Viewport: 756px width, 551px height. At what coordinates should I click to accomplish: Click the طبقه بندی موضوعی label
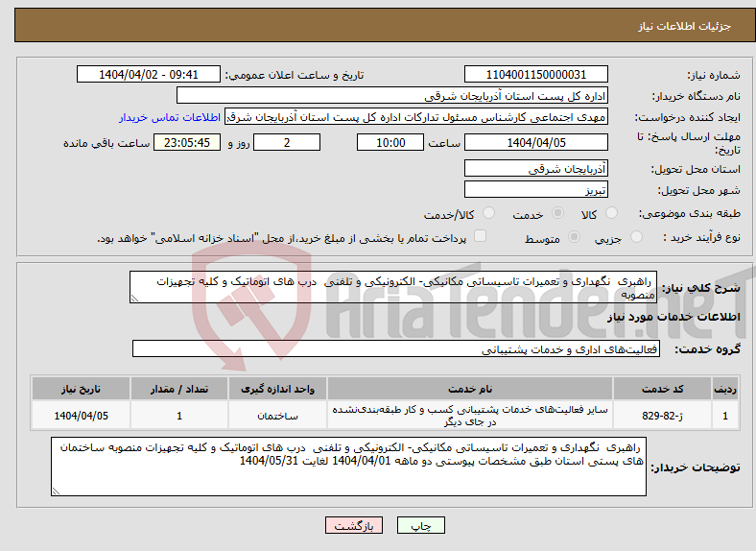[690, 213]
